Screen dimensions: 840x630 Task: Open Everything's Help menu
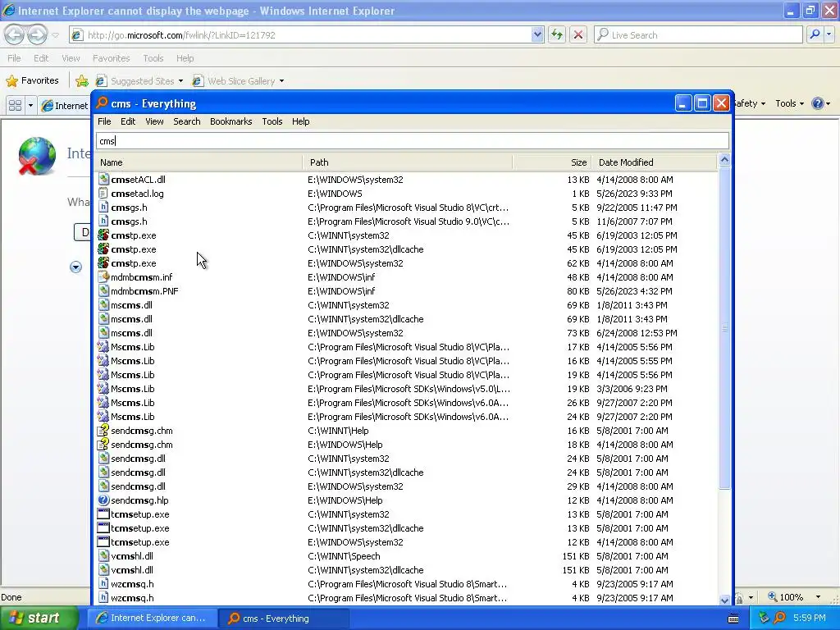pos(300,121)
